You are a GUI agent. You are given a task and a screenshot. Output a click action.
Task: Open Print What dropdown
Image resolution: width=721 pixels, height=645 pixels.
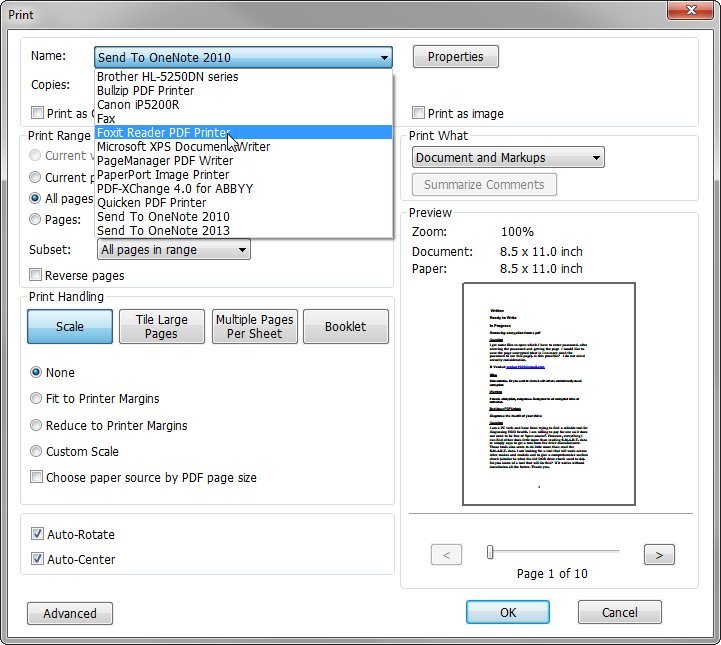click(508, 158)
